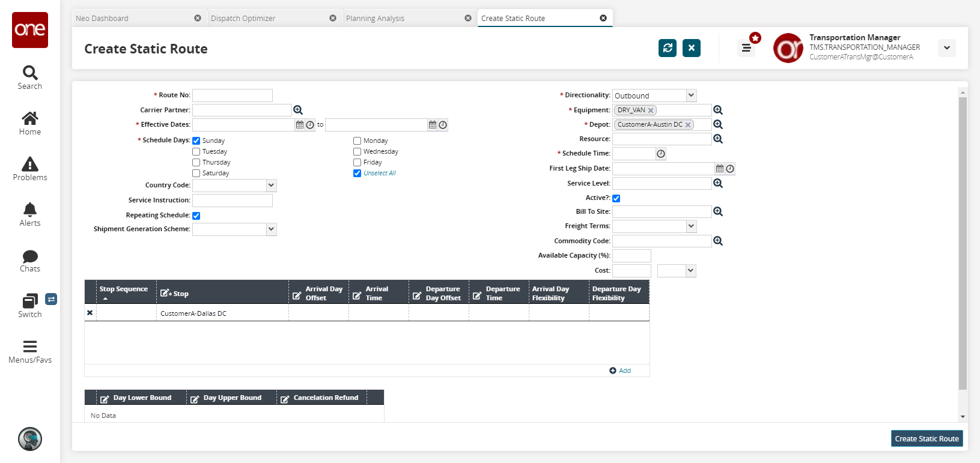Click Add link under stops table

620,371
